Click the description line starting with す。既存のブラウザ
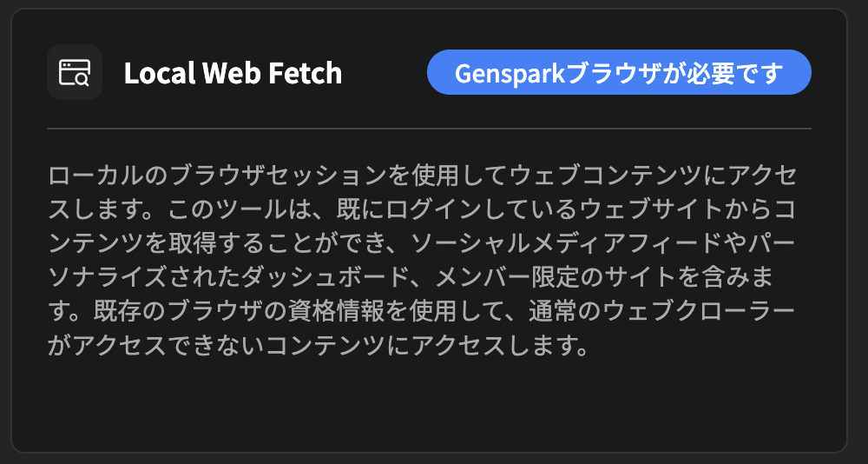The height and width of the screenshot is (464, 868). pos(422,312)
